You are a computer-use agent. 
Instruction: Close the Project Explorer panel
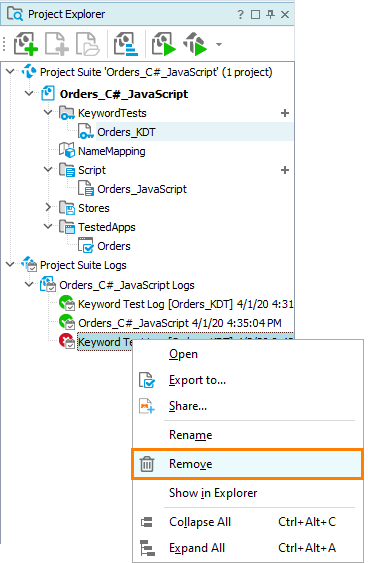click(x=285, y=14)
